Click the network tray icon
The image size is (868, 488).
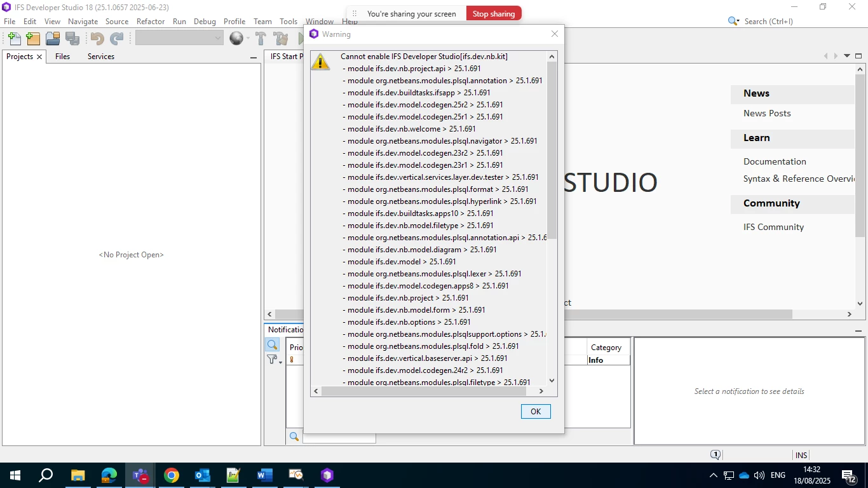click(729, 475)
